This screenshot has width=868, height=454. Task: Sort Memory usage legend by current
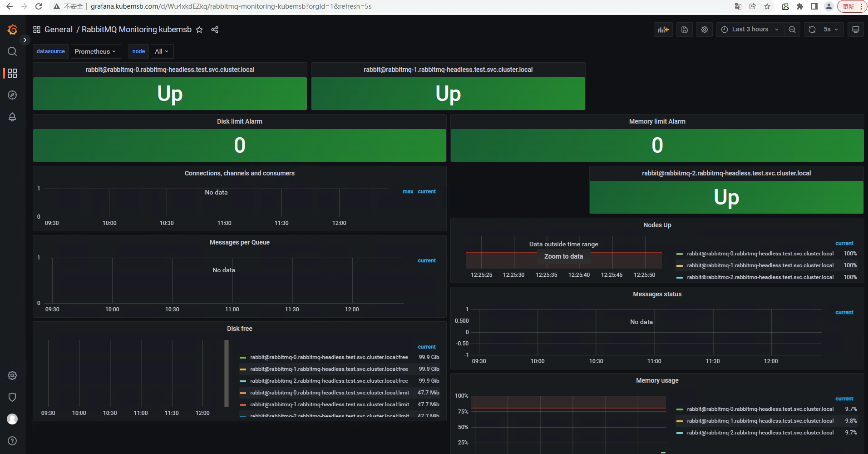pos(844,399)
